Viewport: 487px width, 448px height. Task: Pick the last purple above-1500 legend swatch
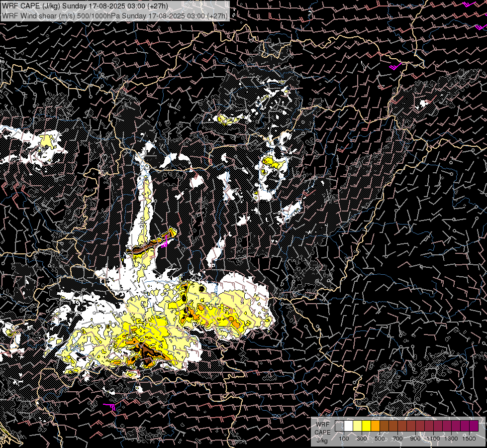click(474, 426)
